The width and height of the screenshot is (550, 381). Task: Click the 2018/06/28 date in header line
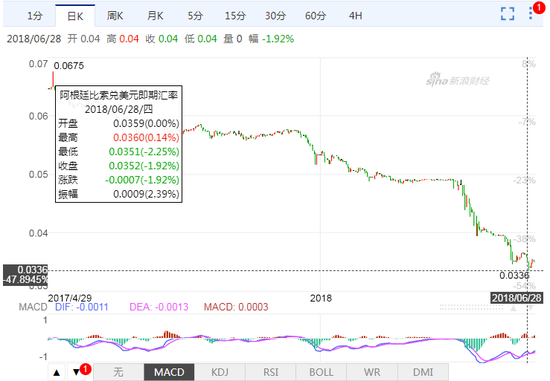click(x=34, y=39)
